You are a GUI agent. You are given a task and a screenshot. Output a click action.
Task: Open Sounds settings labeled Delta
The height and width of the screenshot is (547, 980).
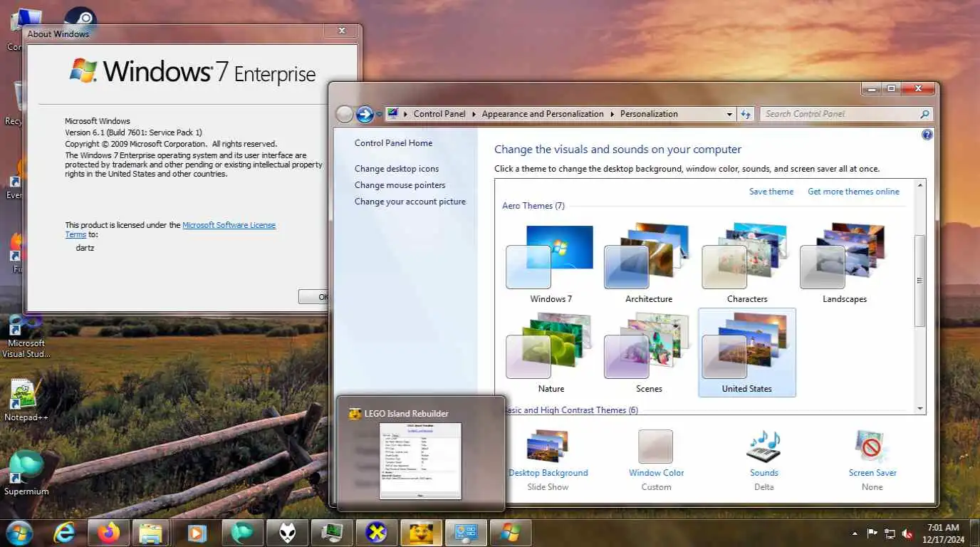(x=763, y=460)
